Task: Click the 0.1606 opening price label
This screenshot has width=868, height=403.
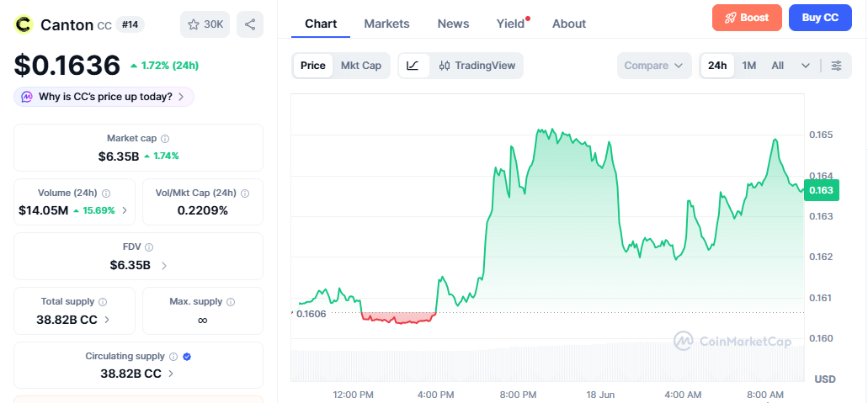Action: (x=312, y=313)
